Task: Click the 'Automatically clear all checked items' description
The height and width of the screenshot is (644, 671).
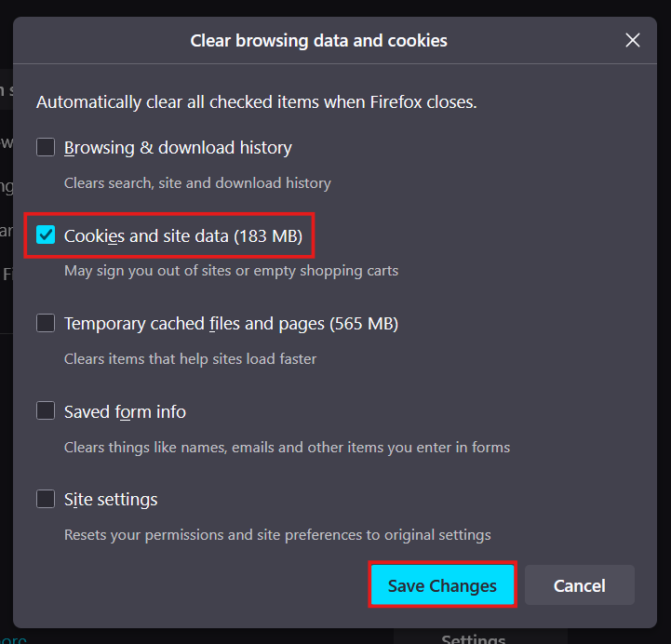Action: (x=256, y=101)
